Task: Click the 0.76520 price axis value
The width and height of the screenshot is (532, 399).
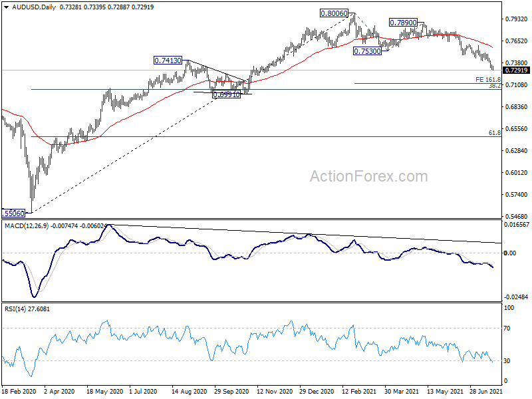Action: point(517,41)
